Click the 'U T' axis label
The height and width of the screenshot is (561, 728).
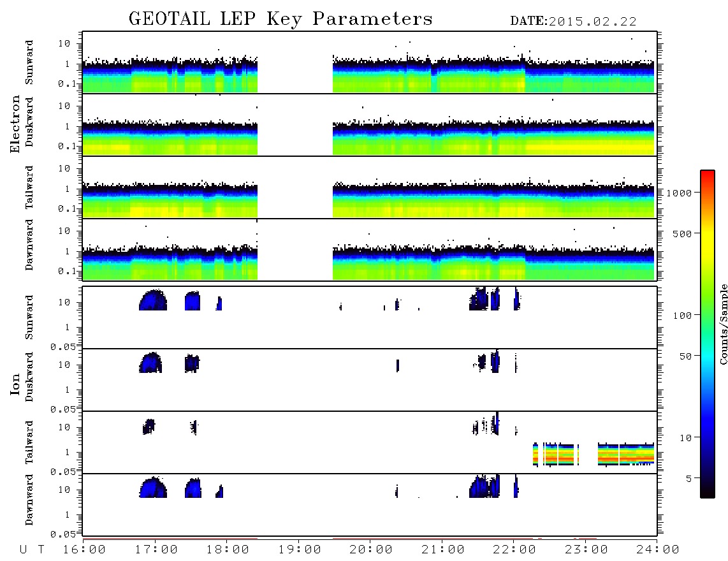coord(32,550)
